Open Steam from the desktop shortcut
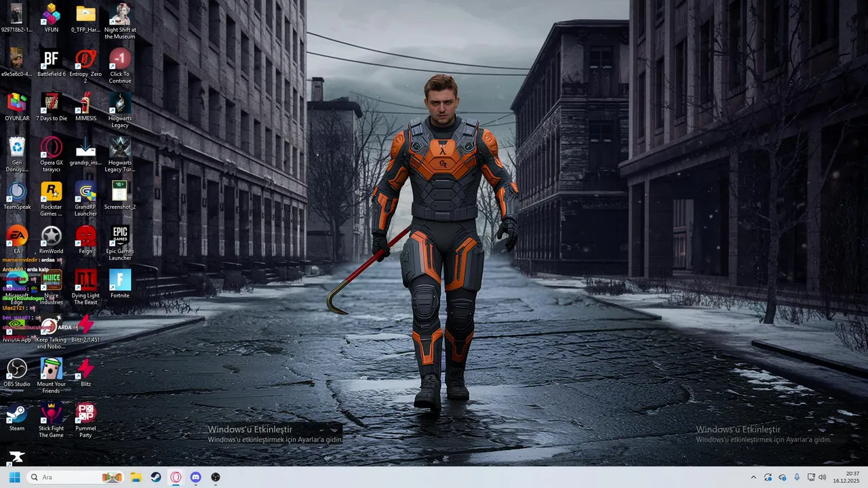The image size is (868, 488). (x=17, y=418)
